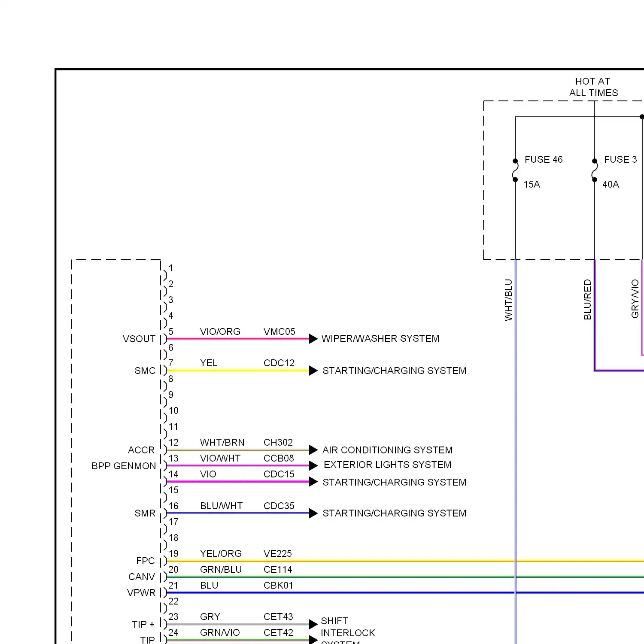Click the GRN/BLU wire label

click(221, 569)
